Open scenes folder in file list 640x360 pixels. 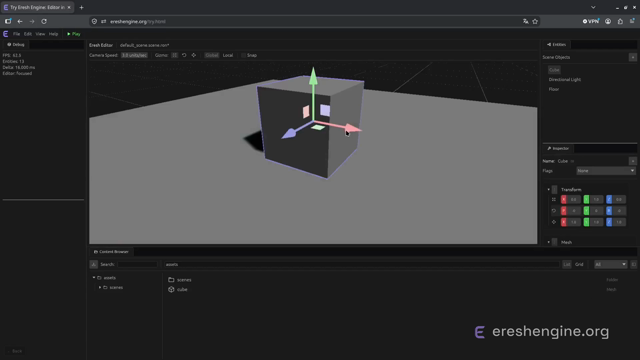click(184, 280)
